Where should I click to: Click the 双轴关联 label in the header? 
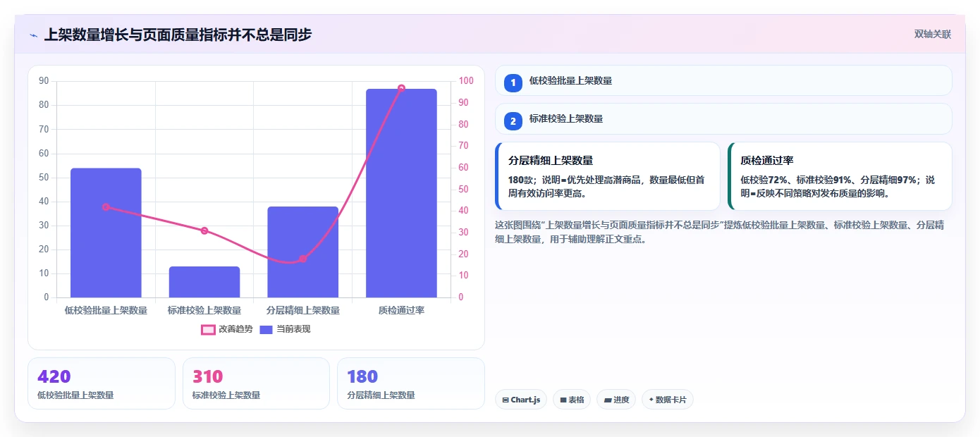tap(933, 35)
